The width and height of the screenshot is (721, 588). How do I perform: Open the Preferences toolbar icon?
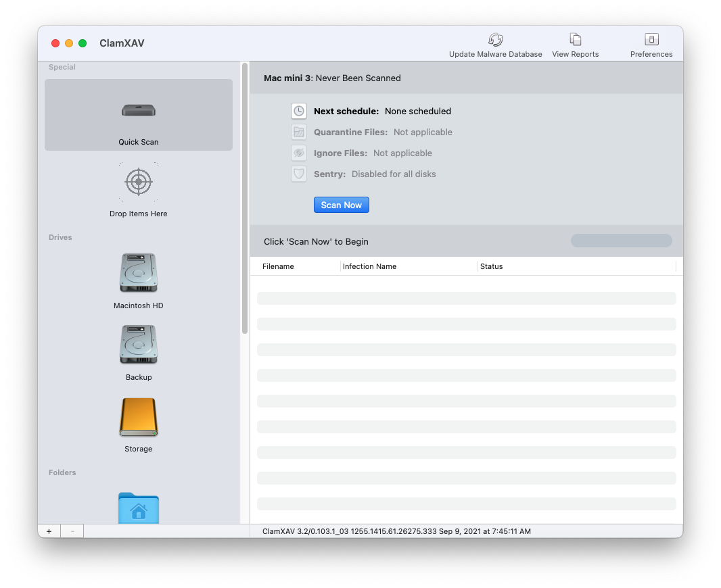651,40
